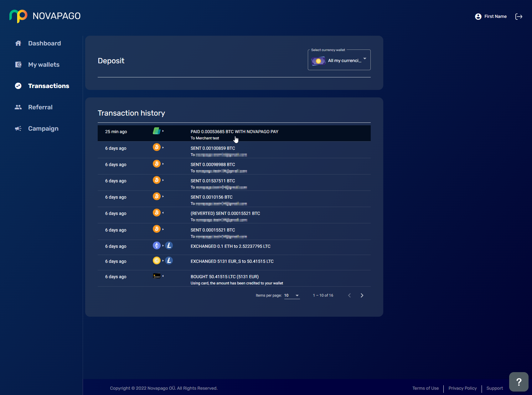Click the Ethereum icon in exchange row
The width and height of the screenshot is (532, 395).
pyautogui.click(x=157, y=246)
